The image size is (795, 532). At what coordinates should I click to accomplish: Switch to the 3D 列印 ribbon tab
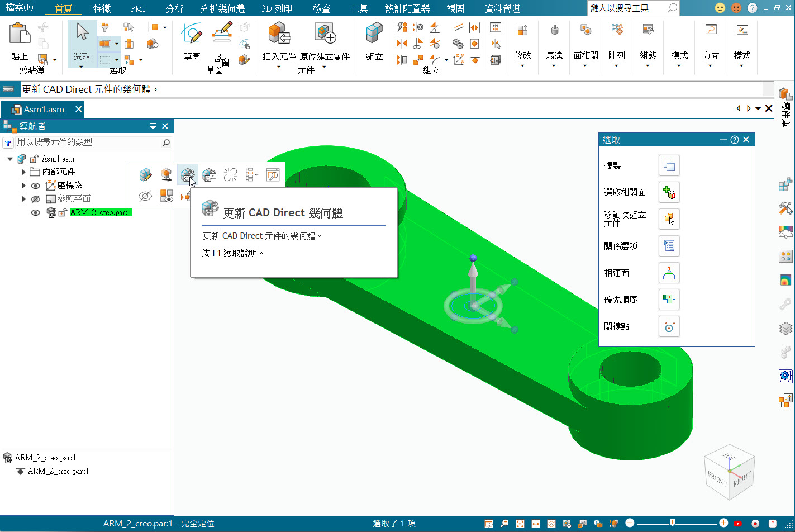(277, 8)
